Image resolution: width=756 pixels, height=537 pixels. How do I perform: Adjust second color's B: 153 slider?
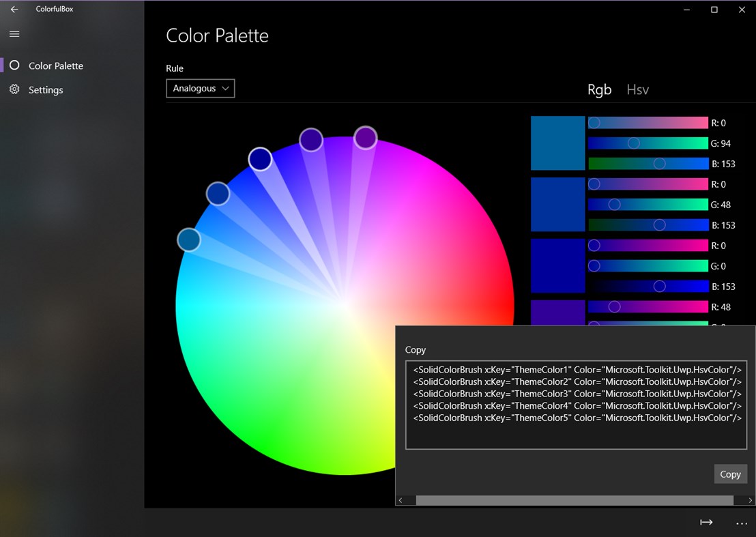click(x=648, y=225)
